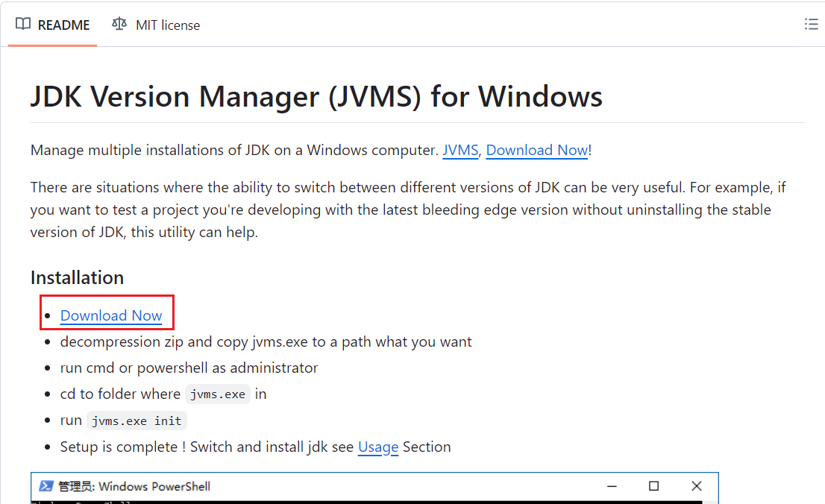Close the Windows PowerShell window

[x=696, y=486]
